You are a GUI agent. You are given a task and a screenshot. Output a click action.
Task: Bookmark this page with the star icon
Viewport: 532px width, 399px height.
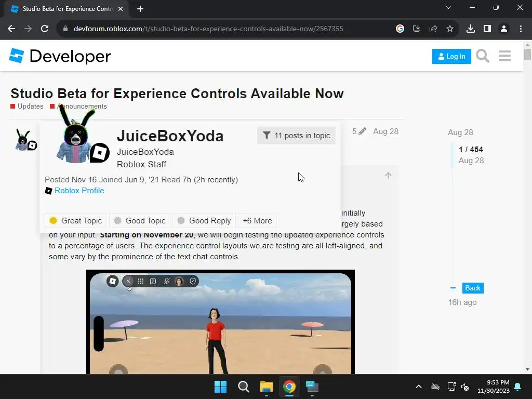click(x=450, y=29)
